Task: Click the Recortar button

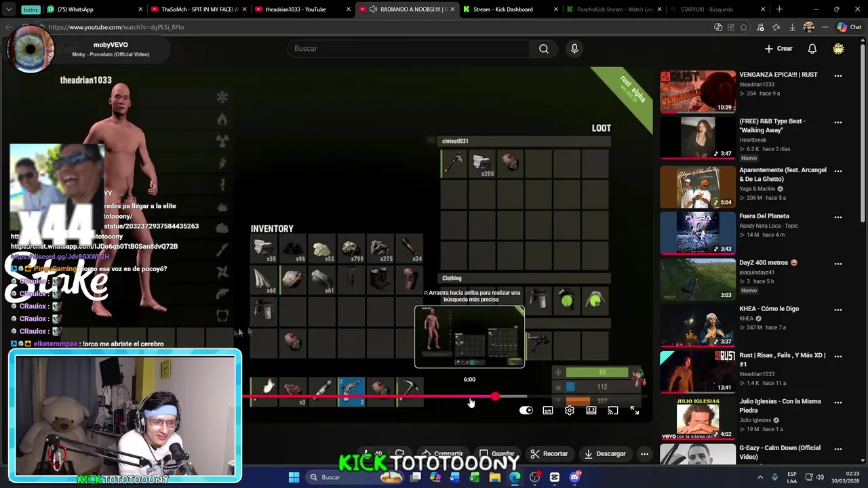Action: pyautogui.click(x=549, y=453)
